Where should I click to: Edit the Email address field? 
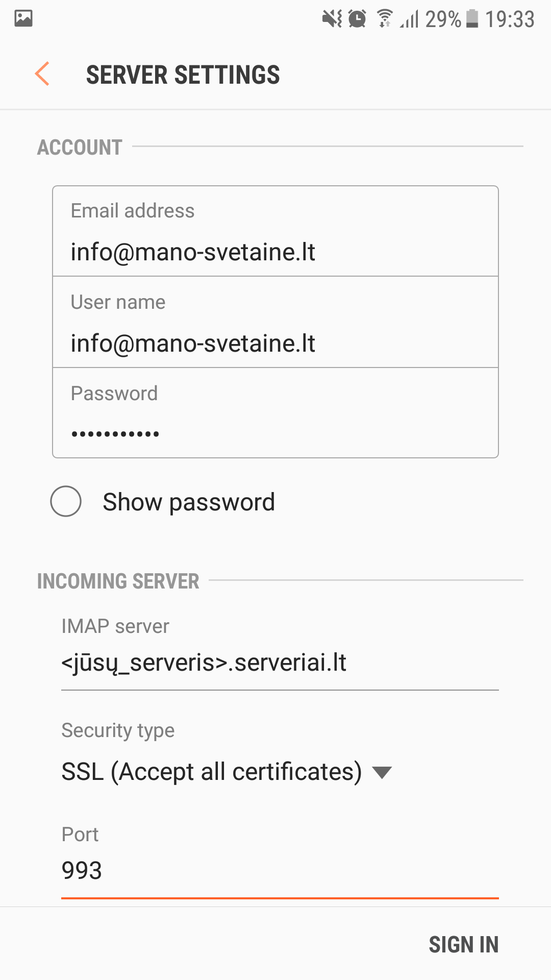275,252
